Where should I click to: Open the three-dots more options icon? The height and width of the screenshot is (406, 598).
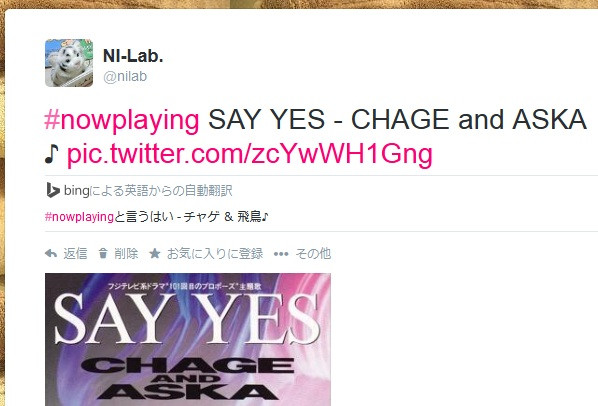(281, 254)
